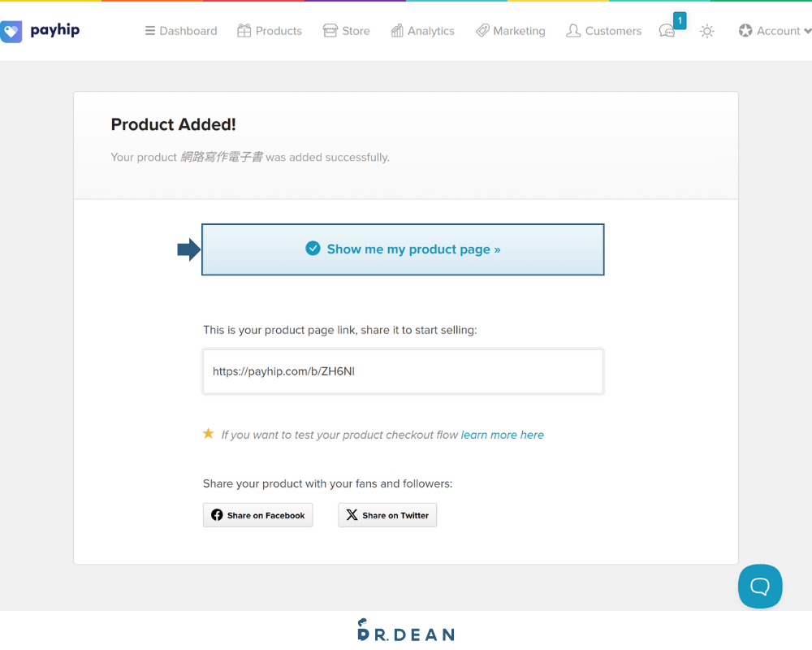812x650 pixels.
Task: Go to the Store section
Action: point(346,31)
